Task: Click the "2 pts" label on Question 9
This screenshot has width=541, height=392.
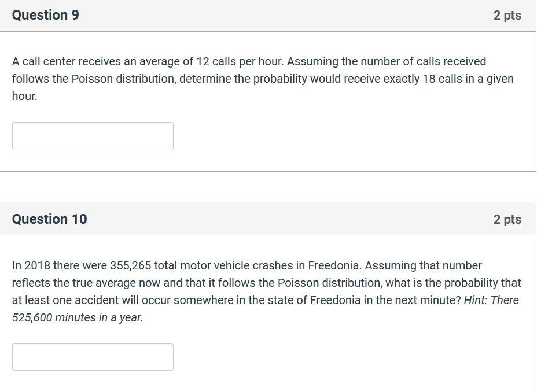Action: pos(507,16)
